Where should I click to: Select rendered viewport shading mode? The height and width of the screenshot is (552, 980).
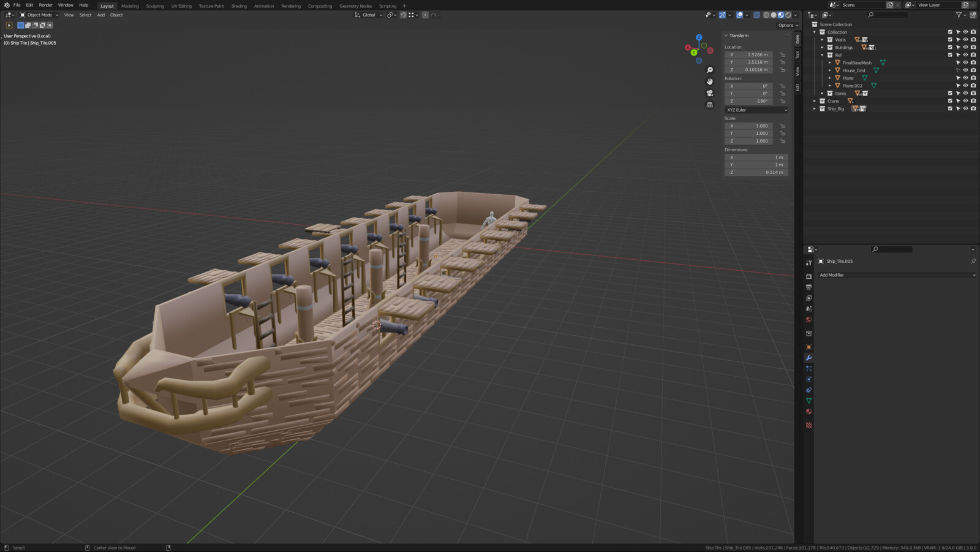(788, 15)
